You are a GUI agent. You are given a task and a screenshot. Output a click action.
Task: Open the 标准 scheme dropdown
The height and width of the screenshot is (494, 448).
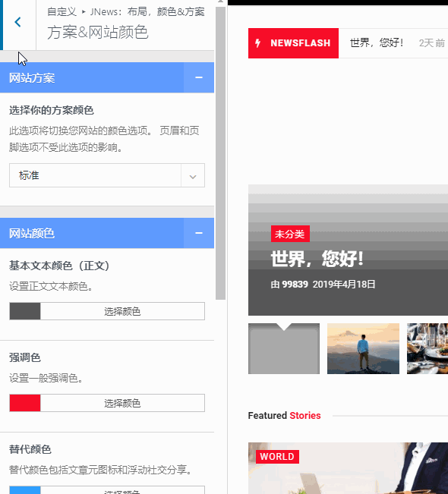pos(107,175)
